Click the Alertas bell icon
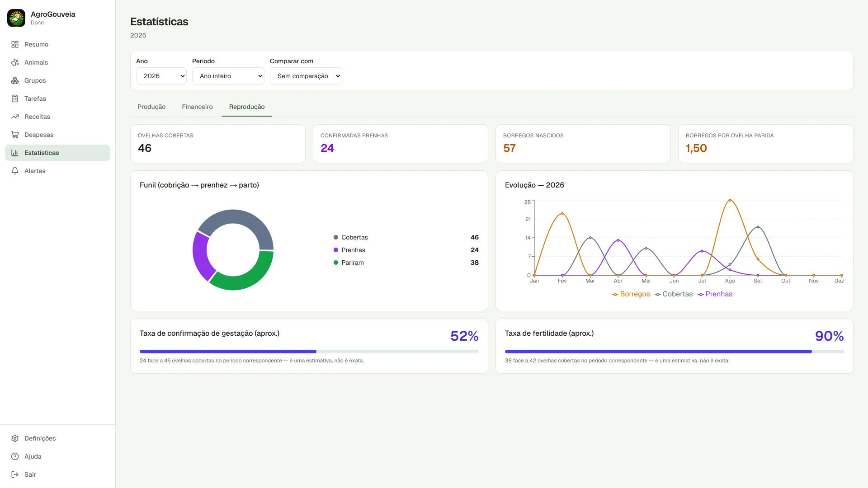Viewport: 868px width, 488px height. pos(15,171)
